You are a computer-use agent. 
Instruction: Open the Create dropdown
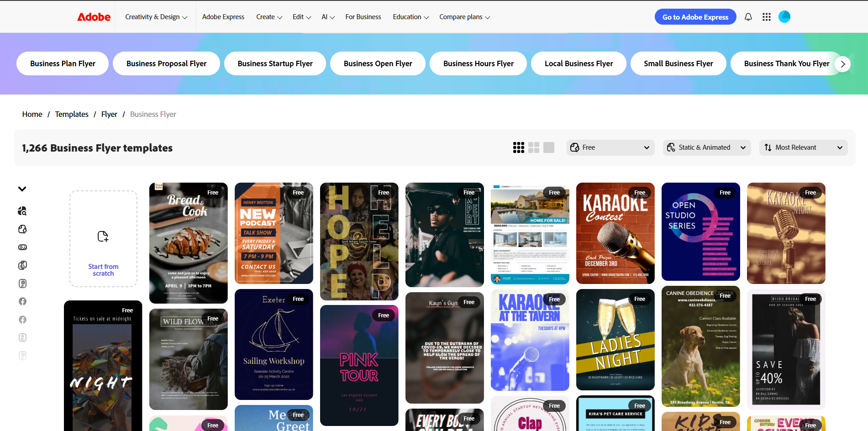click(x=269, y=17)
